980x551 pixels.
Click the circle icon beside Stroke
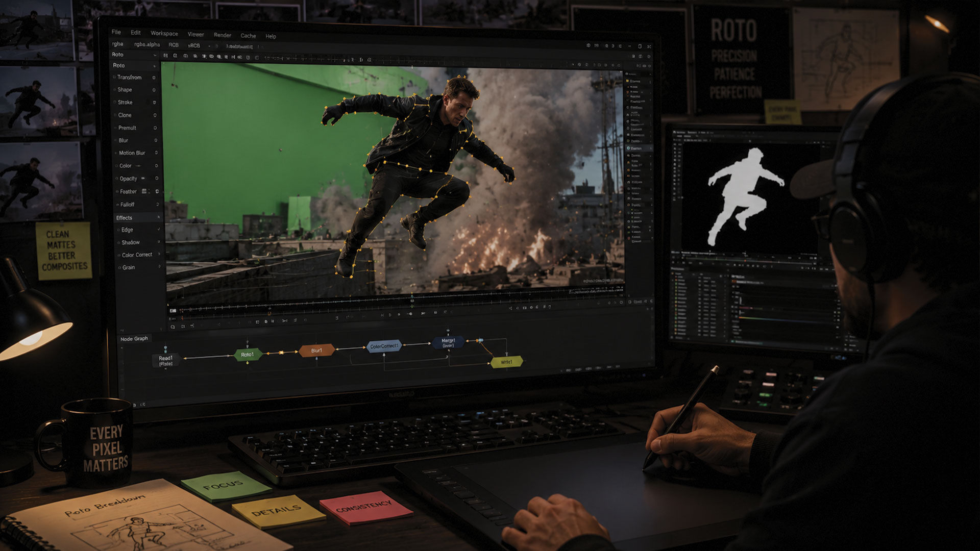pyautogui.click(x=154, y=103)
